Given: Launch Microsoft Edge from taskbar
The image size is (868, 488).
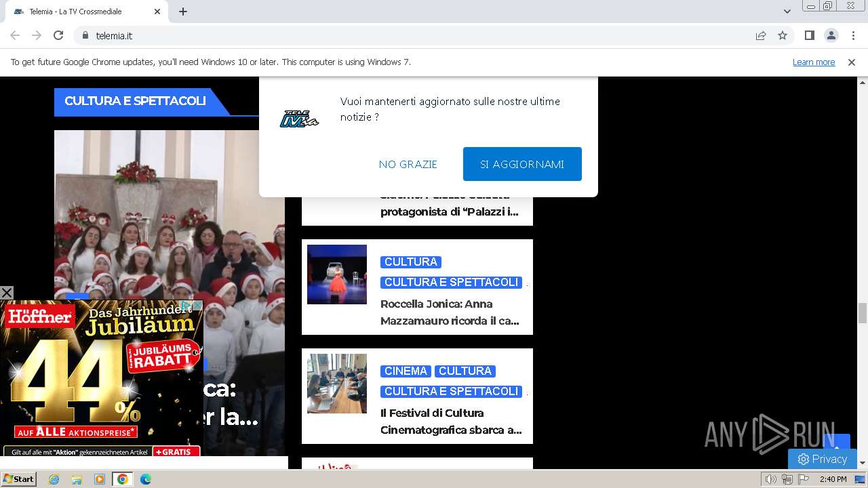Looking at the screenshot, I should [145, 479].
